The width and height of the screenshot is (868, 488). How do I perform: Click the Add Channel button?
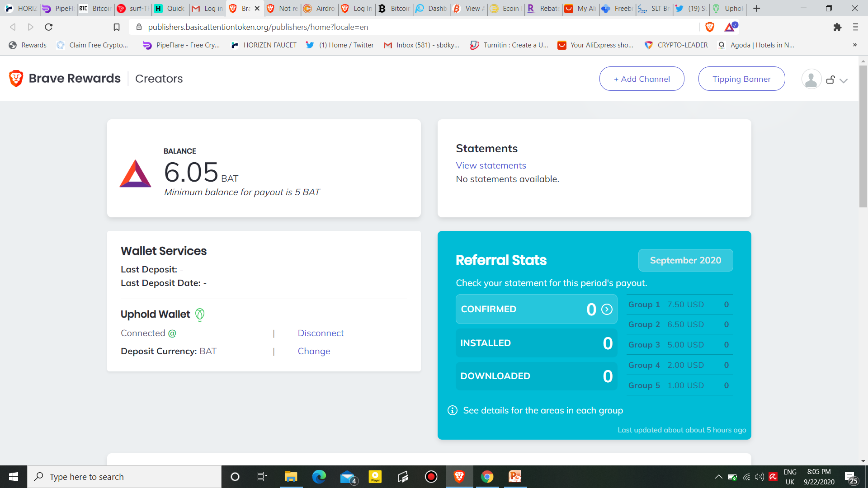click(x=642, y=79)
